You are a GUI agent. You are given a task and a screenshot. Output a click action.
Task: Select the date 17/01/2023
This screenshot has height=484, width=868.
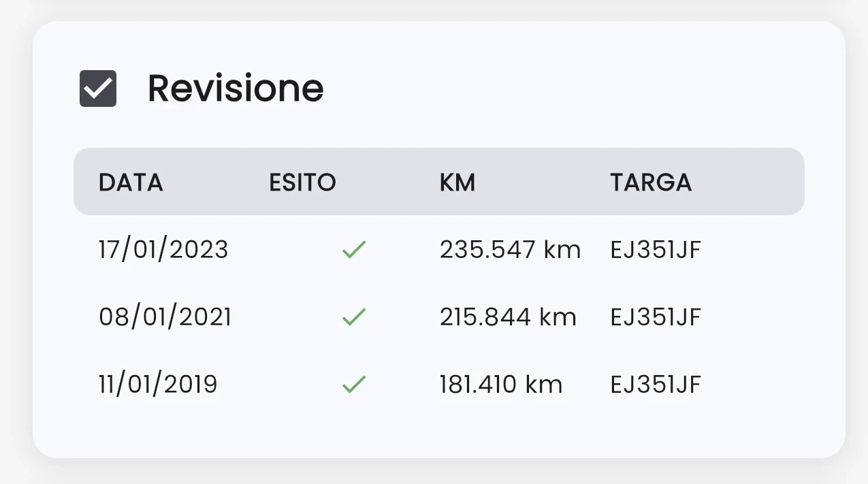163,249
